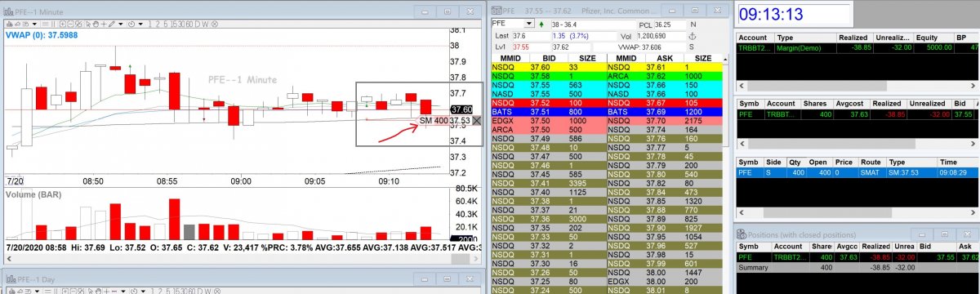The image size is (980, 294).
Task: Cancel the SM 400 order marker on chart
Action: 477,121
